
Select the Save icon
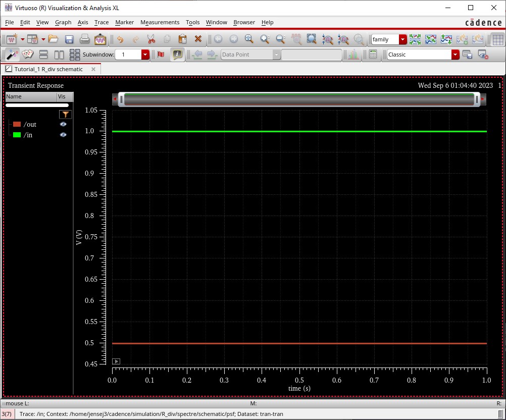[x=68, y=39]
